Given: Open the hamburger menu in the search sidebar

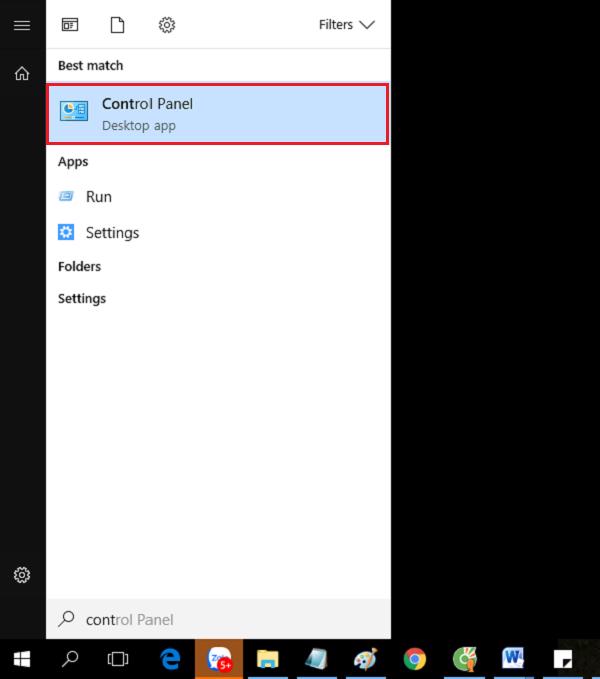Looking at the screenshot, I should coord(22,25).
